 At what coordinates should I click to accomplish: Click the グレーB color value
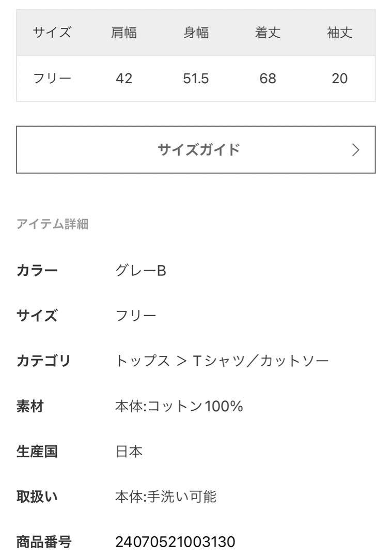pos(140,270)
